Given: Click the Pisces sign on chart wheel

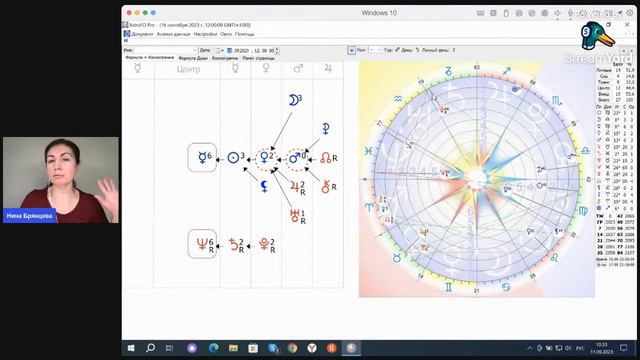Looking at the screenshot, I should click(x=369, y=151).
